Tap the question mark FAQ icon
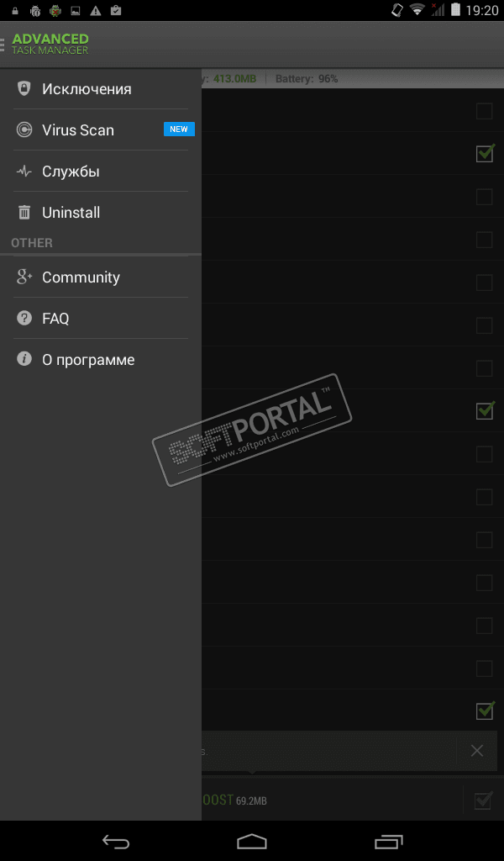This screenshot has height=861, width=504. tap(24, 318)
